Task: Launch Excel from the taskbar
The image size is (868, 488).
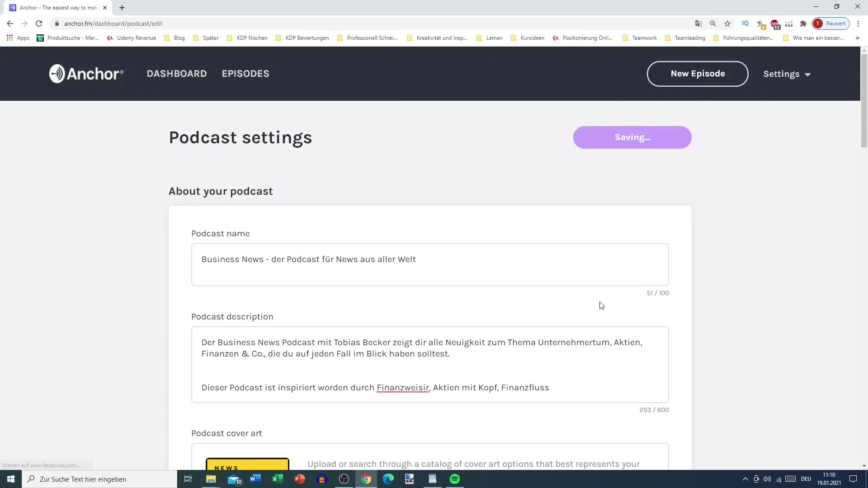Action: [278, 479]
